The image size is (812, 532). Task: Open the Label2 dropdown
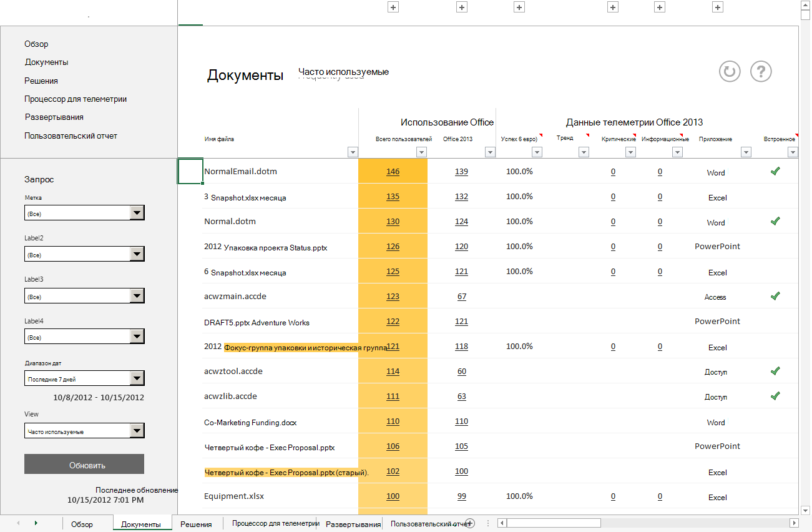point(137,255)
